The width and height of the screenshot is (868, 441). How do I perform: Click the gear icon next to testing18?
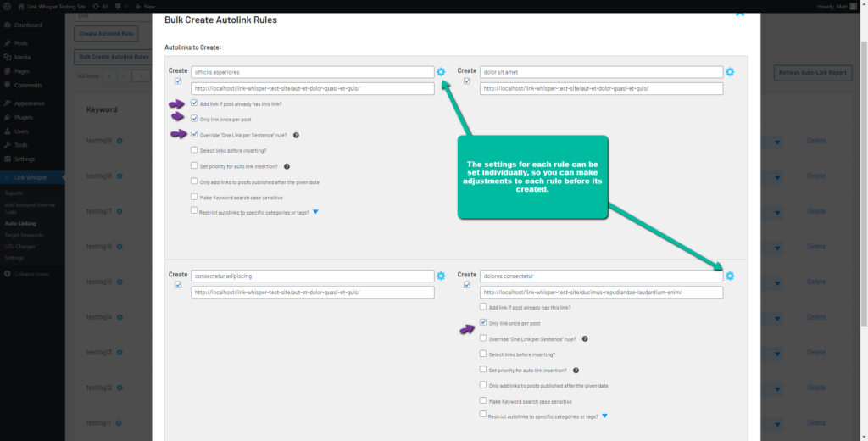pyautogui.click(x=120, y=176)
